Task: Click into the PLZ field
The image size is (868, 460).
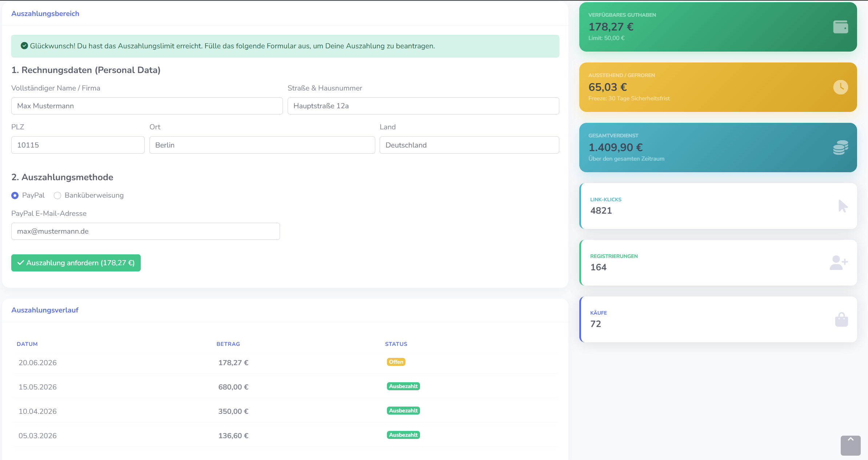Action: pyautogui.click(x=78, y=145)
